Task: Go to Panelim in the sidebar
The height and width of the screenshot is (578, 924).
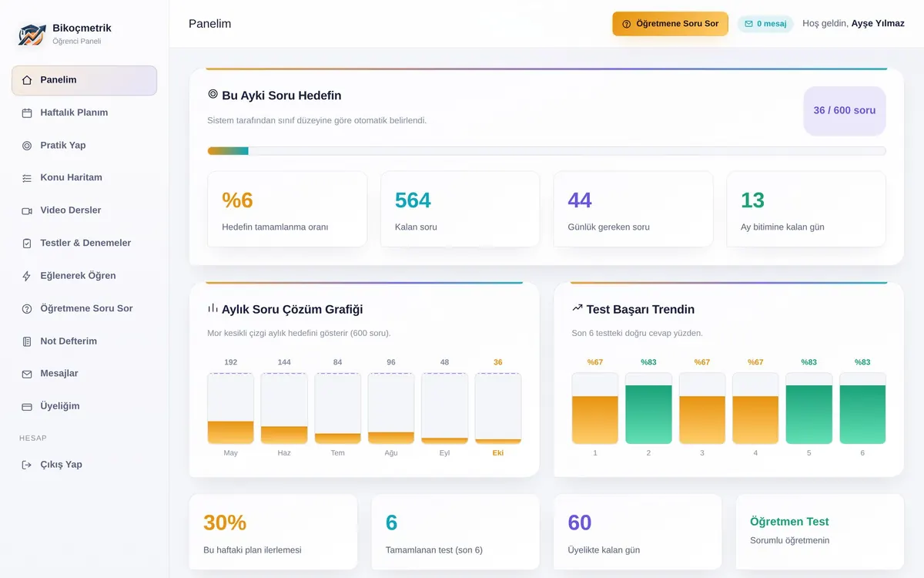Action: point(85,80)
